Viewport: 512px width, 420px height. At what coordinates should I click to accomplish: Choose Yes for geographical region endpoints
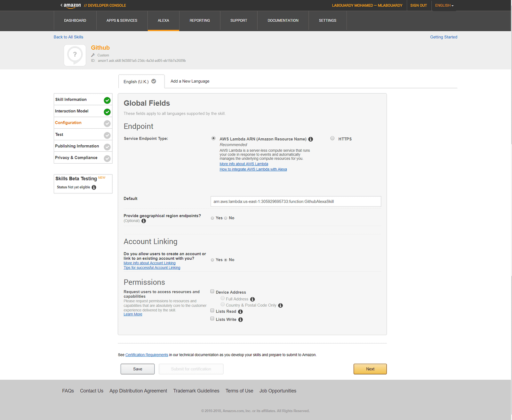(212, 218)
